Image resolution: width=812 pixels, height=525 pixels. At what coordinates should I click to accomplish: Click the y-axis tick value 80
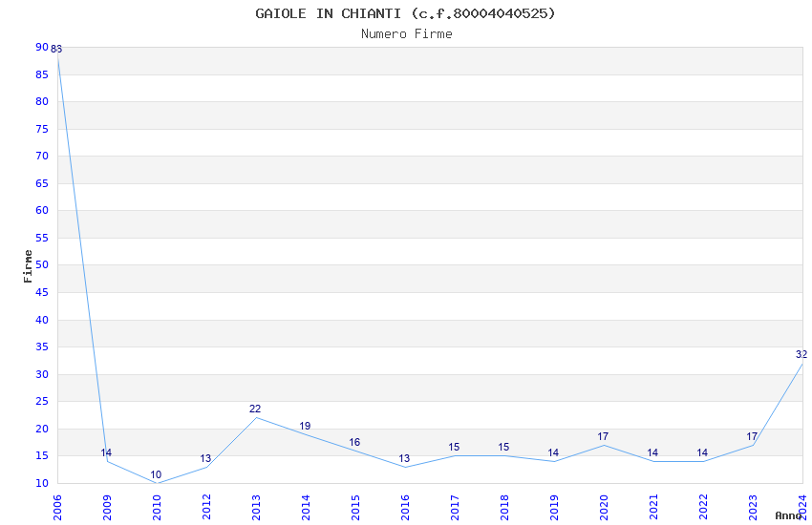click(x=42, y=101)
